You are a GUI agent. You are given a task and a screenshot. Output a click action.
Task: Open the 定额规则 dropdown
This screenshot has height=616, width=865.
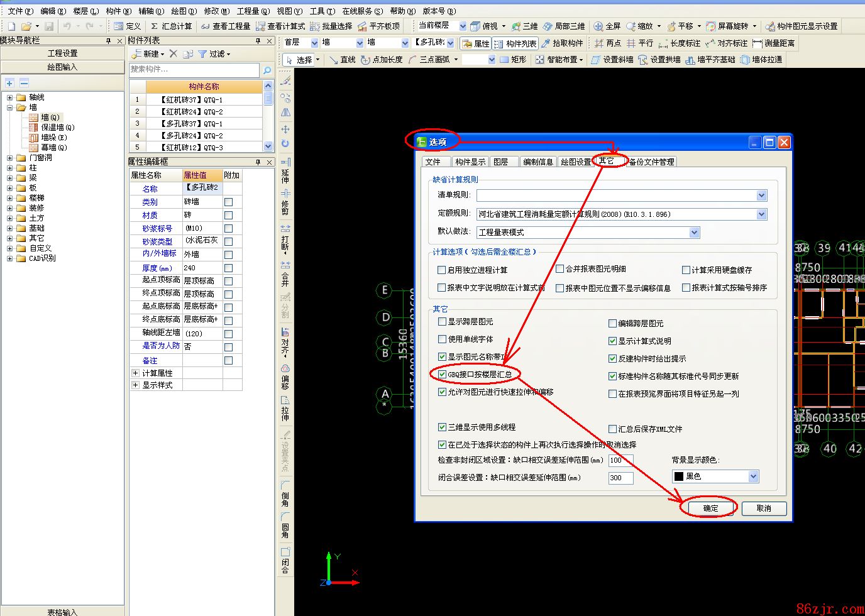761,214
